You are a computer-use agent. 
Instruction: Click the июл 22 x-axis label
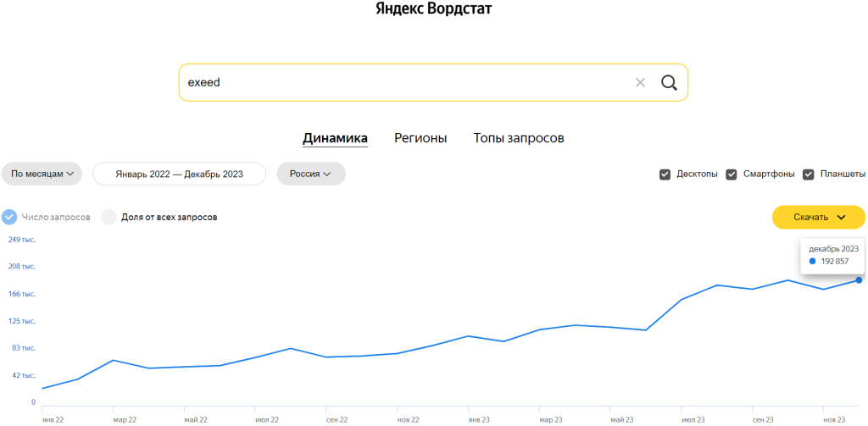click(x=267, y=420)
